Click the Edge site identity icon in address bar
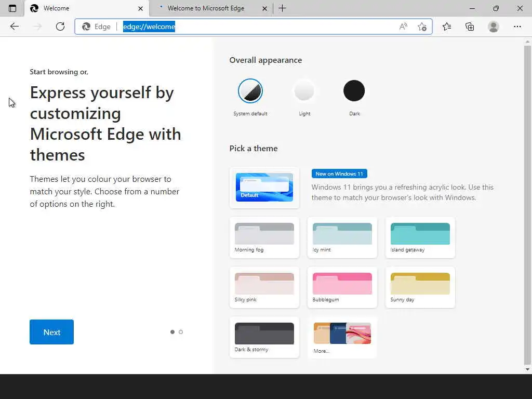Image resolution: width=532 pixels, height=399 pixels. tap(86, 26)
